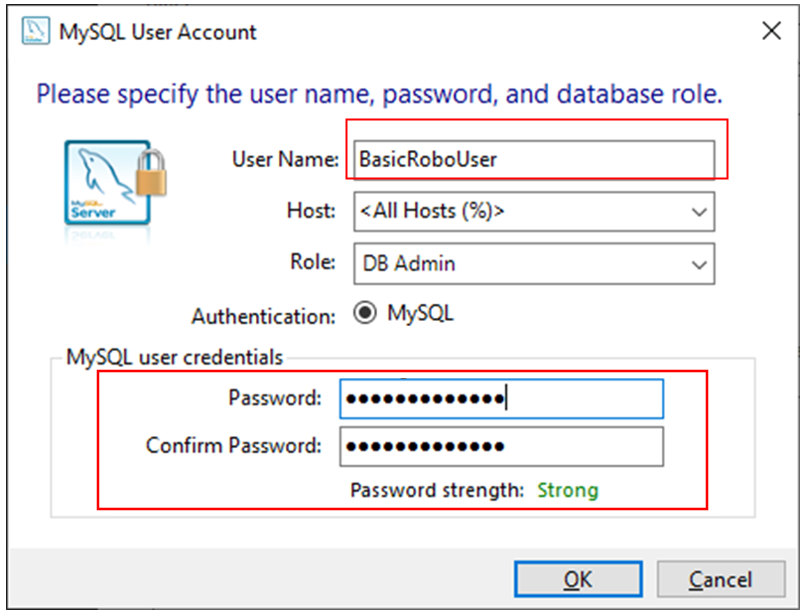Select the MySQL authentication radio button
Viewport: 804px width, 615px height.
366,313
